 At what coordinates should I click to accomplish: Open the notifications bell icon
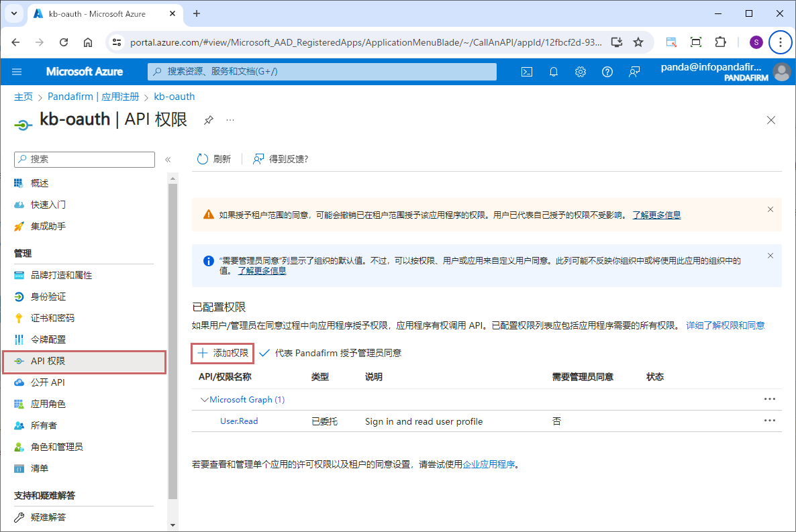[x=554, y=72]
